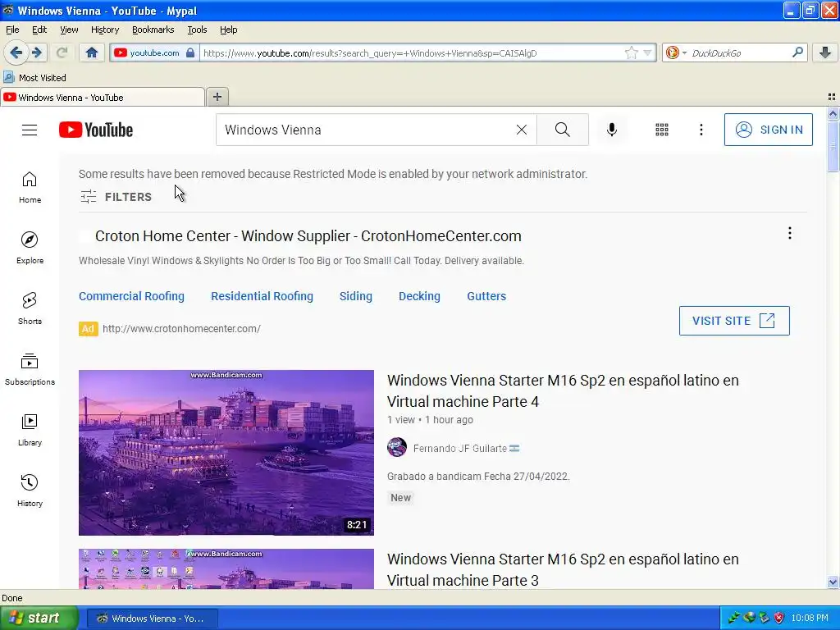Click the magnifier in DuckDuckGo search box
The image size is (840, 630).
pos(797,52)
